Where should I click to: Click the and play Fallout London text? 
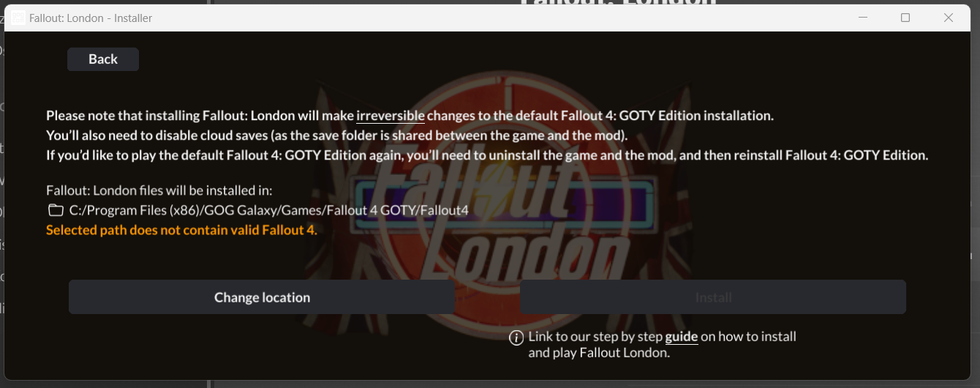[599, 353]
